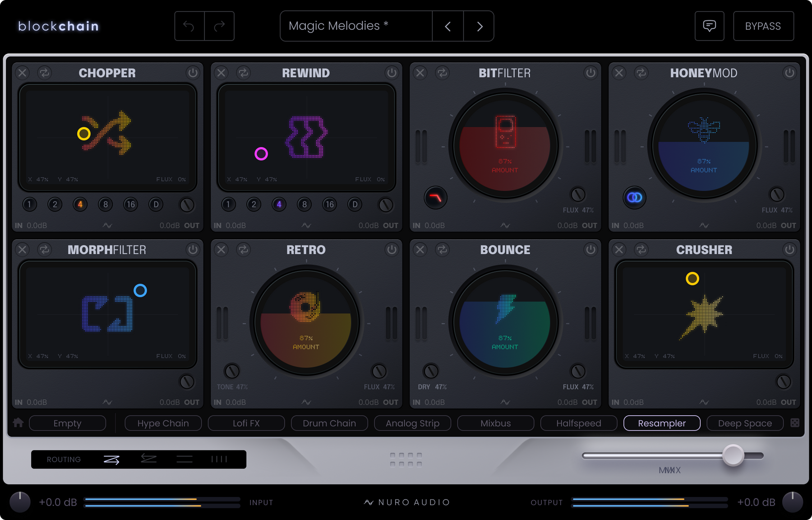Select the Drum Chain preset
812x520 pixels.
coord(329,423)
